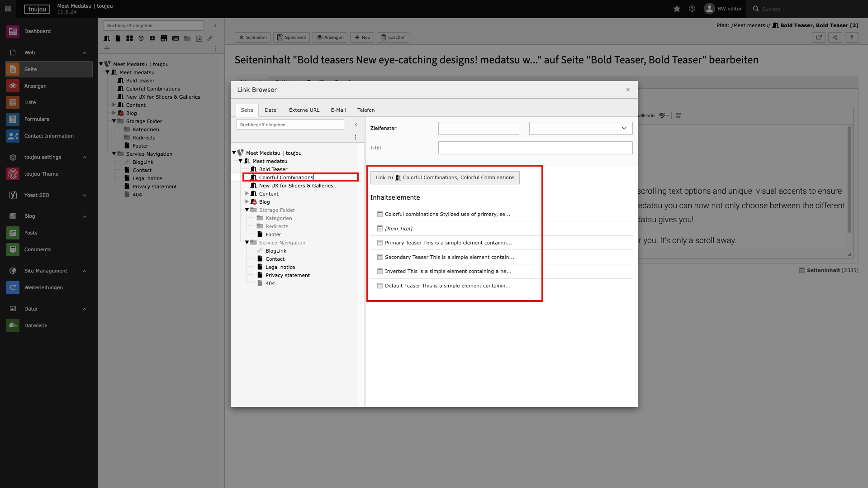Select the Primary Teaser content element
Image resolution: width=868 pixels, height=488 pixels.
448,243
